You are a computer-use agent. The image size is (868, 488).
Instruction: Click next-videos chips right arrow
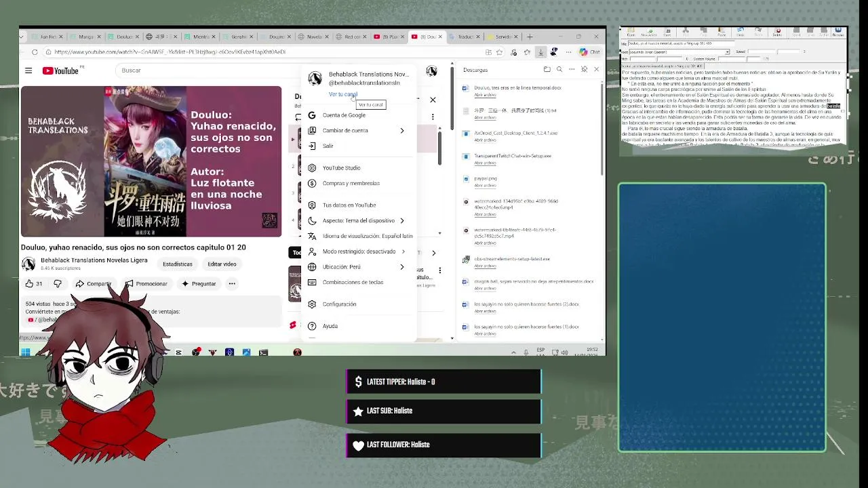click(434, 253)
